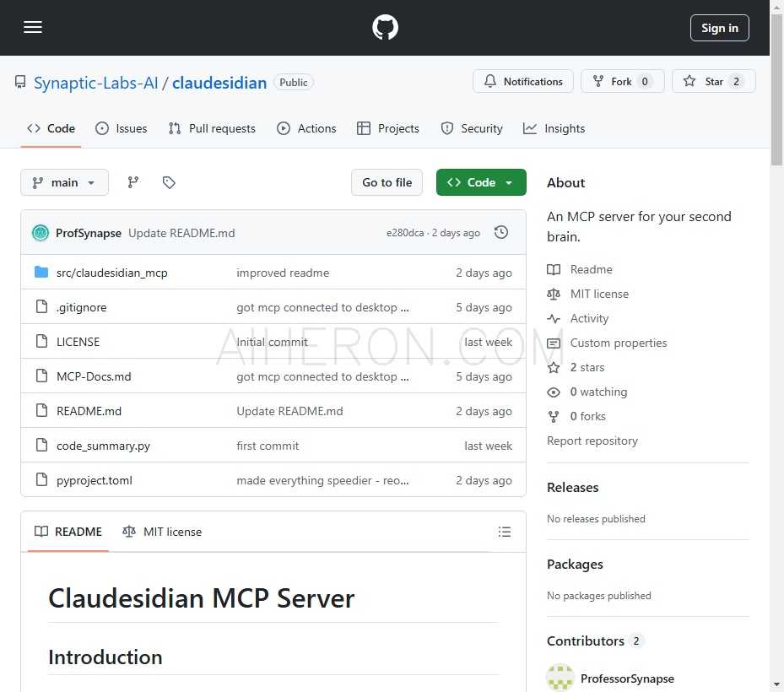Open the latest commit message Update README.md
The image size is (784, 692).
[181, 233]
